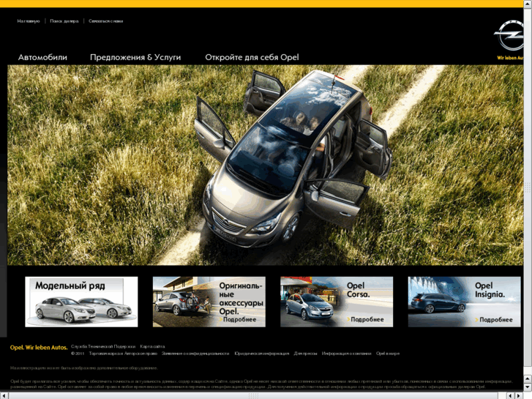
Task: Open the Для прессы footer link
Action: pyautogui.click(x=305, y=354)
